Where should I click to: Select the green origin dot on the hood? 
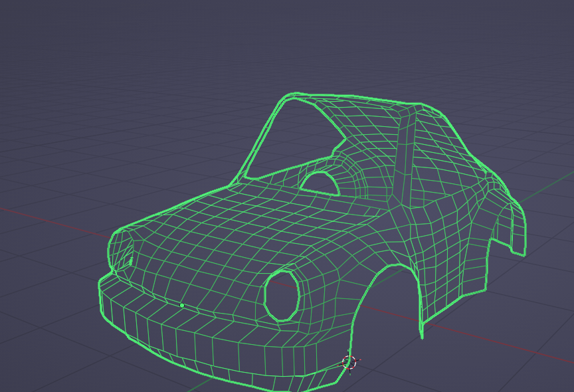182,305
